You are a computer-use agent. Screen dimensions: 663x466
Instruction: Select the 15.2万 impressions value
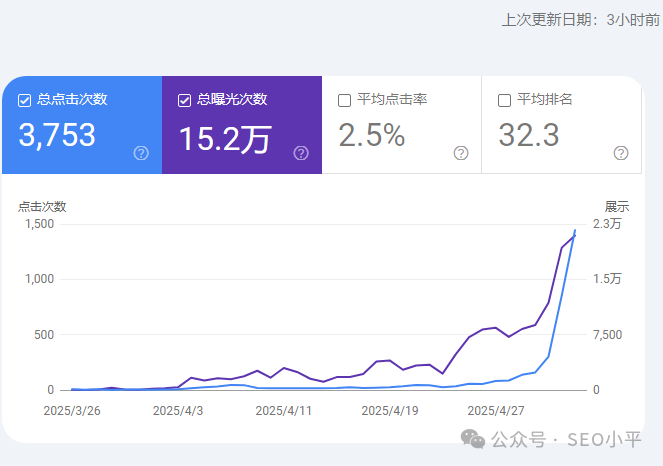225,139
